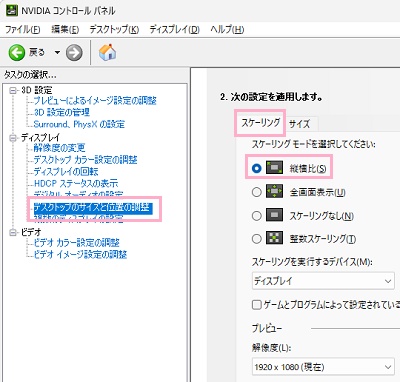This screenshot has width=400, height=382.
Task: Collapse the 3D 設定 tree node
Action: [x=13, y=90]
